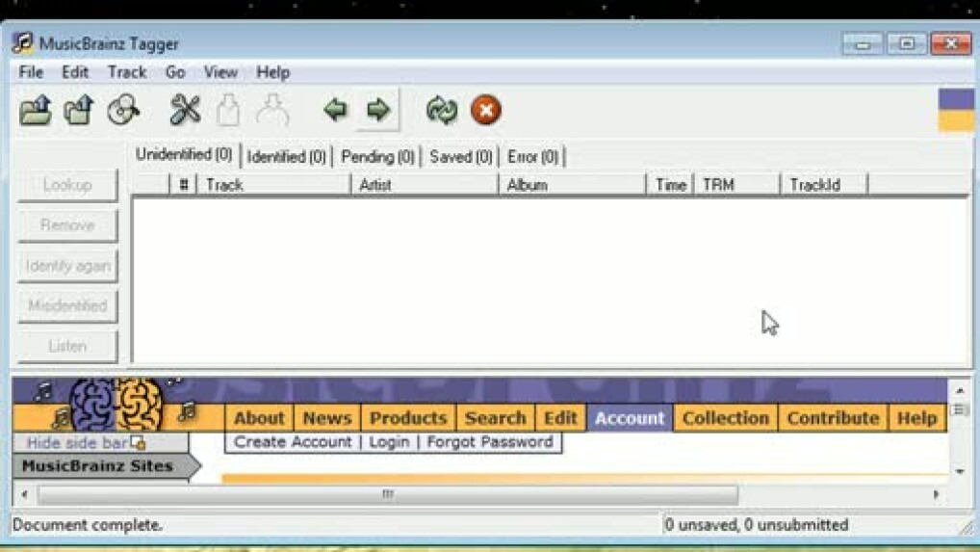Click the Login link
Screen dimensions: 980x552
pyautogui.click(x=389, y=442)
